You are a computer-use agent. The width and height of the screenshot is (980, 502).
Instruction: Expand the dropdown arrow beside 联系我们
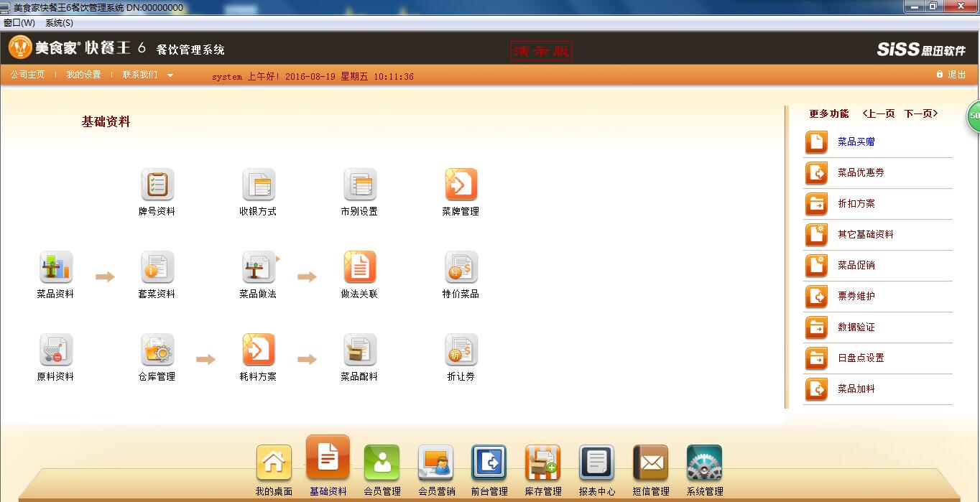(170, 75)
